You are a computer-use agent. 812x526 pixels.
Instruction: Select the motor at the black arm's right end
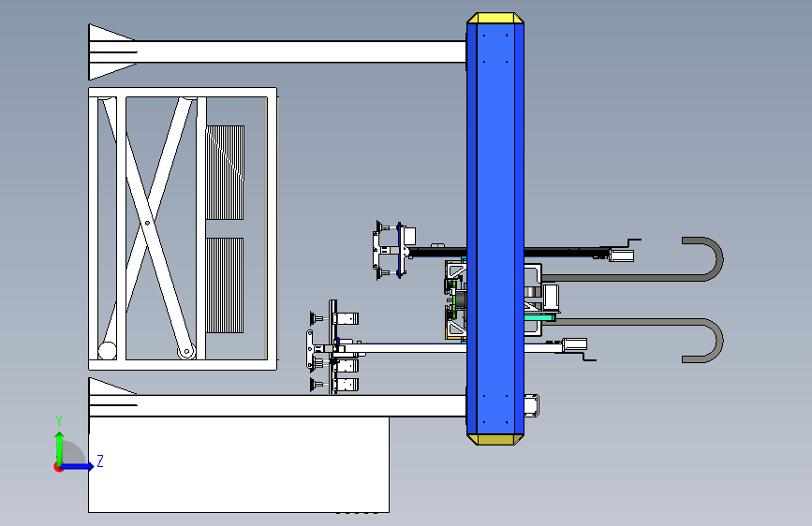622,256
